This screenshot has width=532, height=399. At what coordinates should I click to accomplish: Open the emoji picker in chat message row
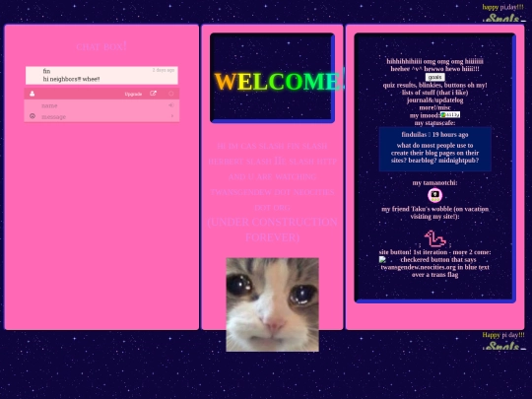coord(33,116)
